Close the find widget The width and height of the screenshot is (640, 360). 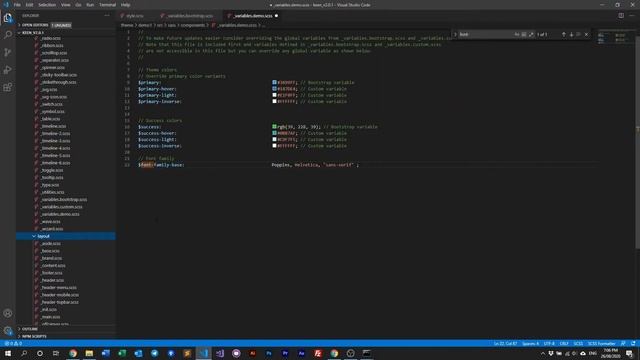pos(587,35)
